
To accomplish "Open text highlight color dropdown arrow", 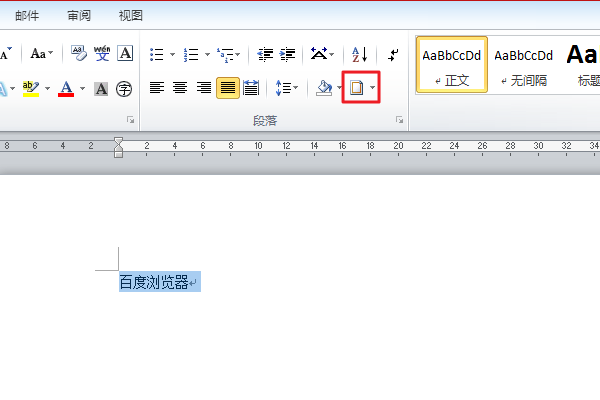I will [x=47, y=89].
